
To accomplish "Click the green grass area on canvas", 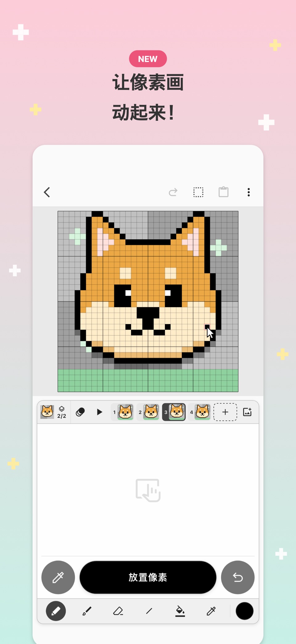I will pos(148,380).
